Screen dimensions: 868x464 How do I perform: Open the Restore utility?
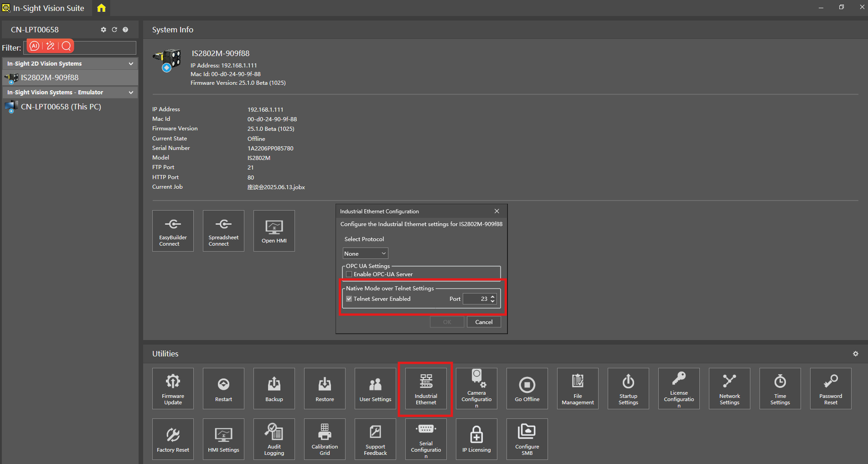325,388
